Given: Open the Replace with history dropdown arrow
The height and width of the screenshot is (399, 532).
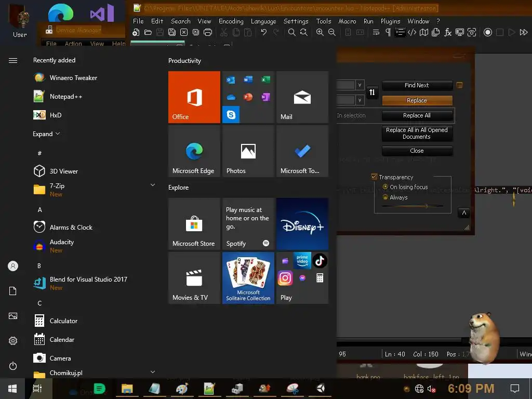Looking at the screenshot, I should (x=360, y=100).
